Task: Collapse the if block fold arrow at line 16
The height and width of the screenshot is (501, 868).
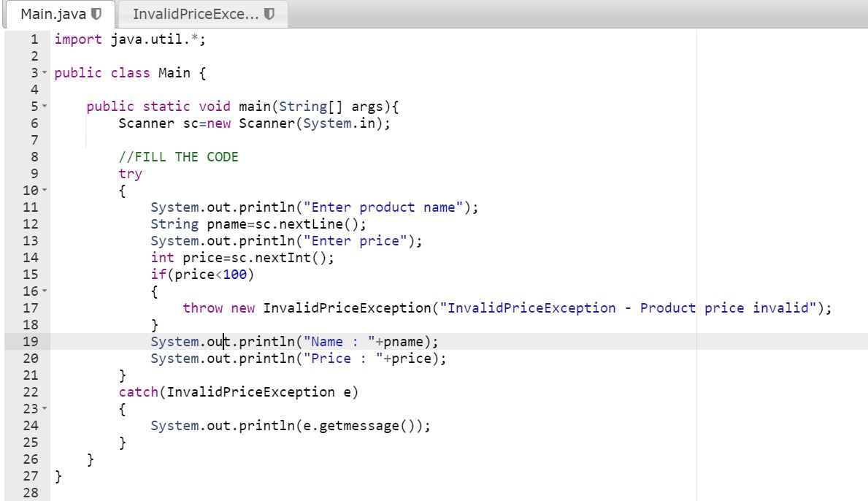Action: tap(45, 291)
